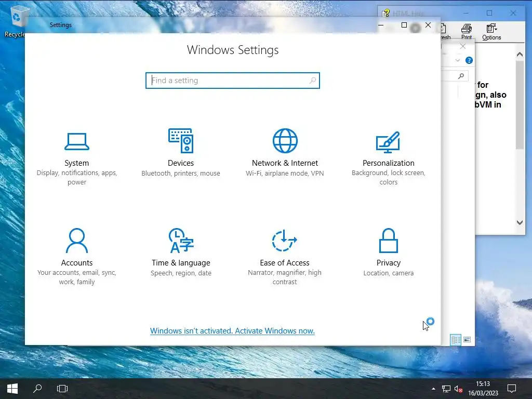Switch to the large thumbnails view icon
The image size is (532, 399).
pos(467,340)
